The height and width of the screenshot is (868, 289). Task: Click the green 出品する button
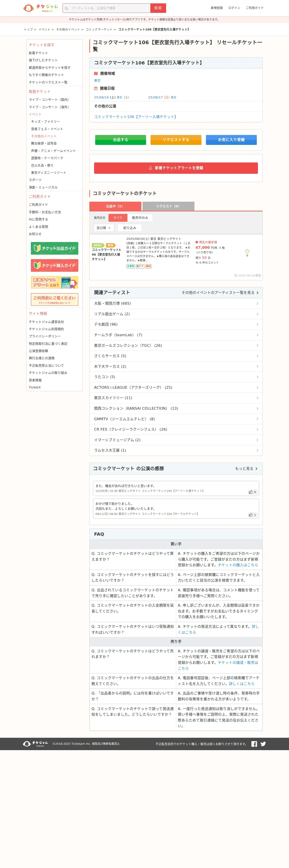coord(120,140)
